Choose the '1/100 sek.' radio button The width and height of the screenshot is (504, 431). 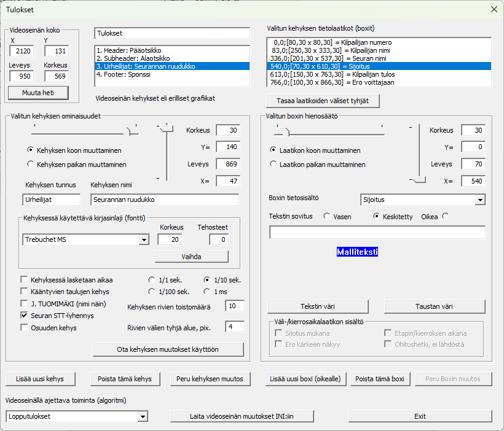coord(152,292)
